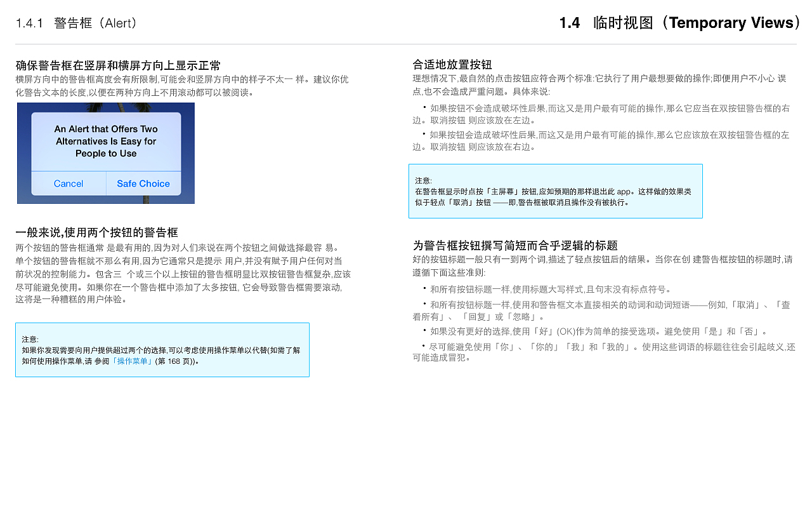Click the heading 一般来说,使用两个按钮的警告框
The width and height of the screenshot is (812, 508).
[x=97, y=232]
